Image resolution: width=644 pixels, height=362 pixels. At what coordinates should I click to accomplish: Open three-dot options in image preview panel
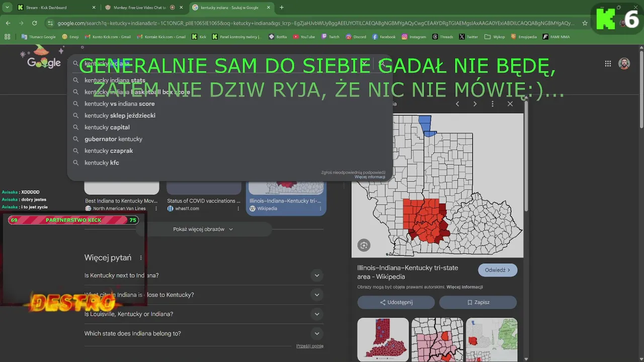tap(493, 104)
